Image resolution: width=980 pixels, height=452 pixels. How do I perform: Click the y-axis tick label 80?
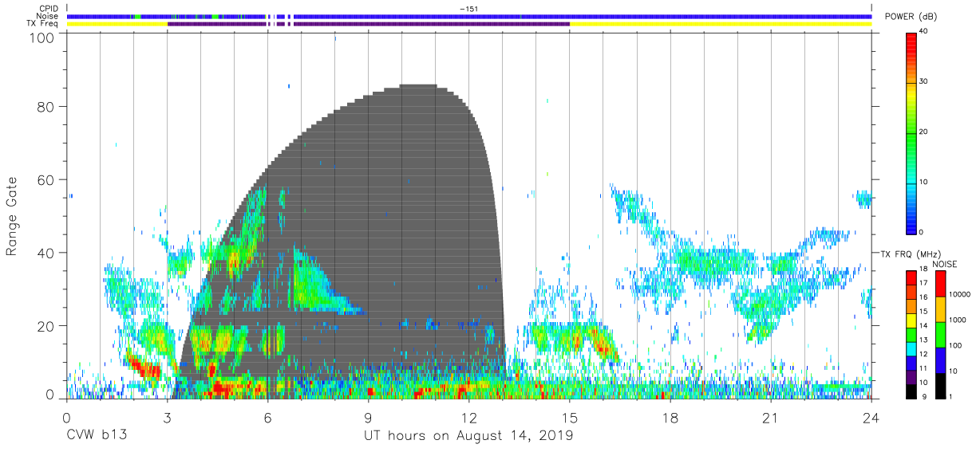tap(45, 107)
